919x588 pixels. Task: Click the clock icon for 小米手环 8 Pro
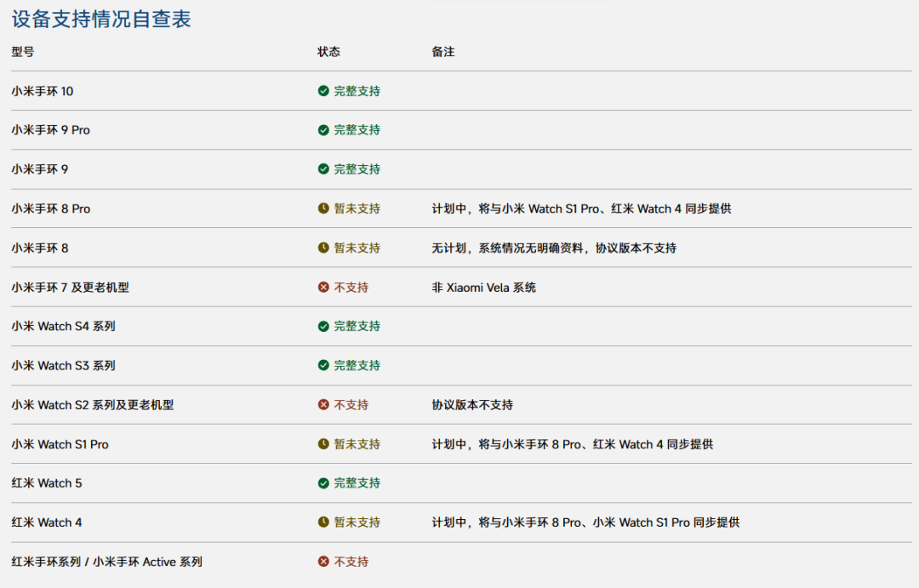(x=323, y=208)
